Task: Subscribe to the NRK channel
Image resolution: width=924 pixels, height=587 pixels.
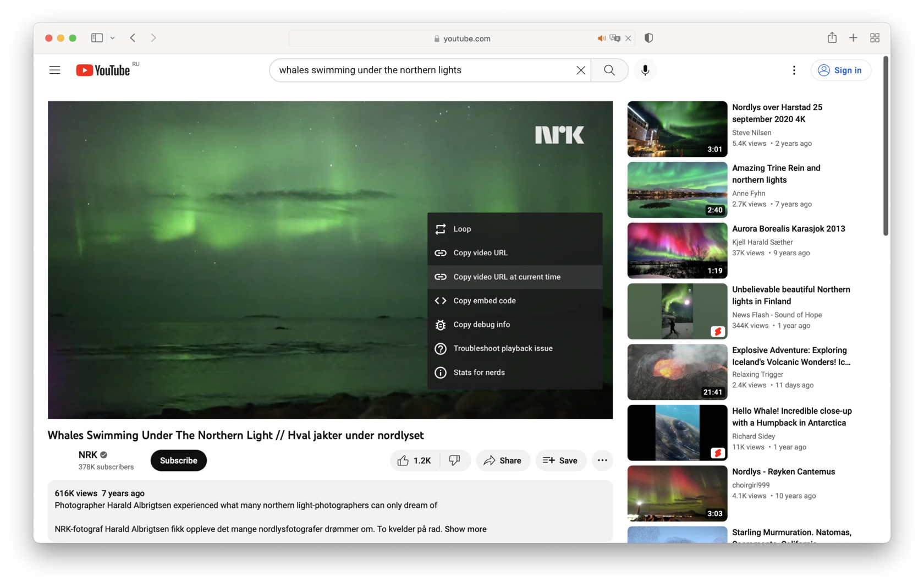Action: point(178,460)
